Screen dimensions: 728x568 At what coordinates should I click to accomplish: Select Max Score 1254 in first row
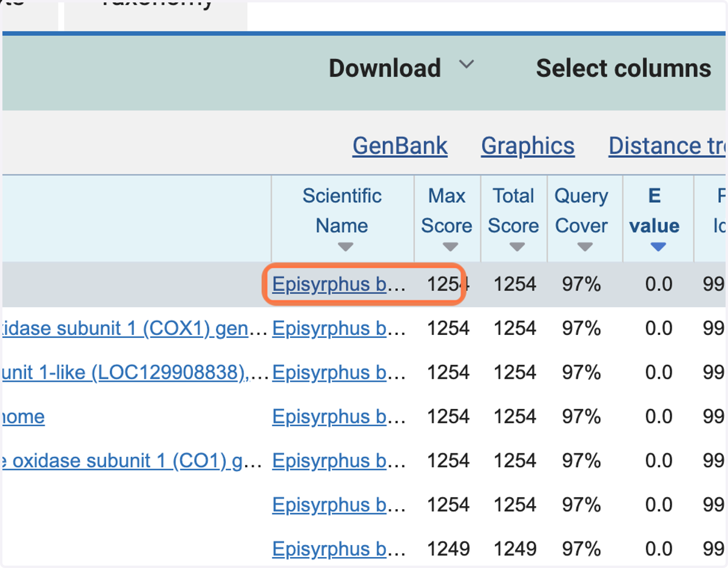click(x=448, y=284)
